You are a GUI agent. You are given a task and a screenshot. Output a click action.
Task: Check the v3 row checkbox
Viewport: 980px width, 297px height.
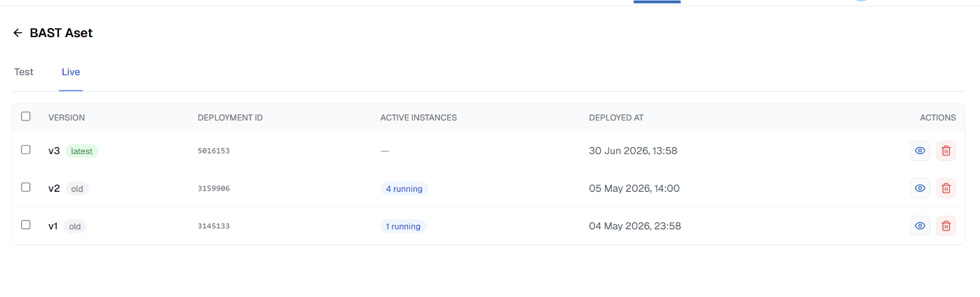(x=26, y=149)
